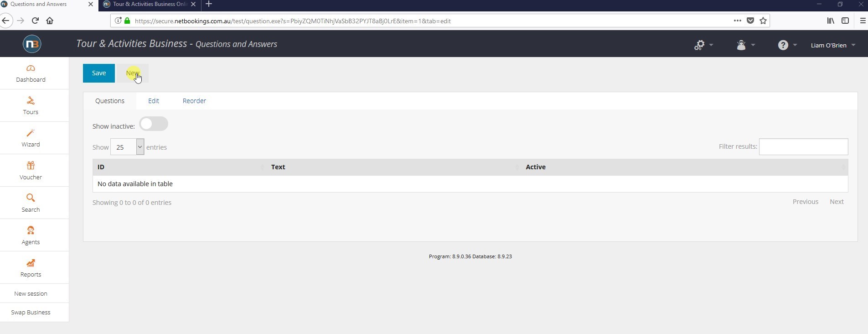Click 'Showing 0 to 0 of 0 entries' text
Viewport: 868px width, 334px height.
pyautogui.click(x=132, y=203)
